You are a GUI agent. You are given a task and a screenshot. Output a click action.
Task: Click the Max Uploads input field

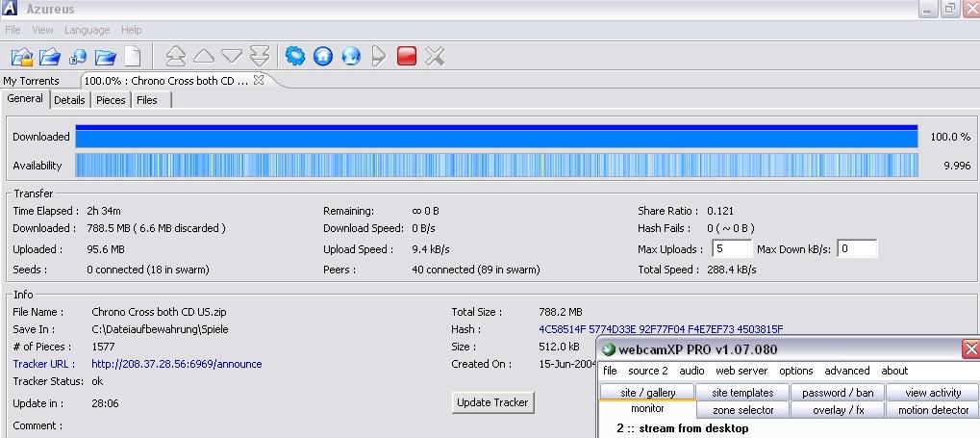[732, 248]
